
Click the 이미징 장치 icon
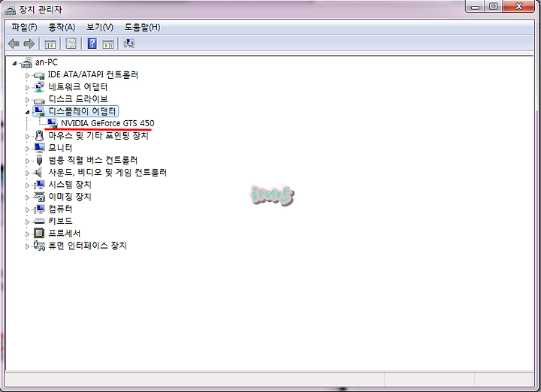pos(39,197)
